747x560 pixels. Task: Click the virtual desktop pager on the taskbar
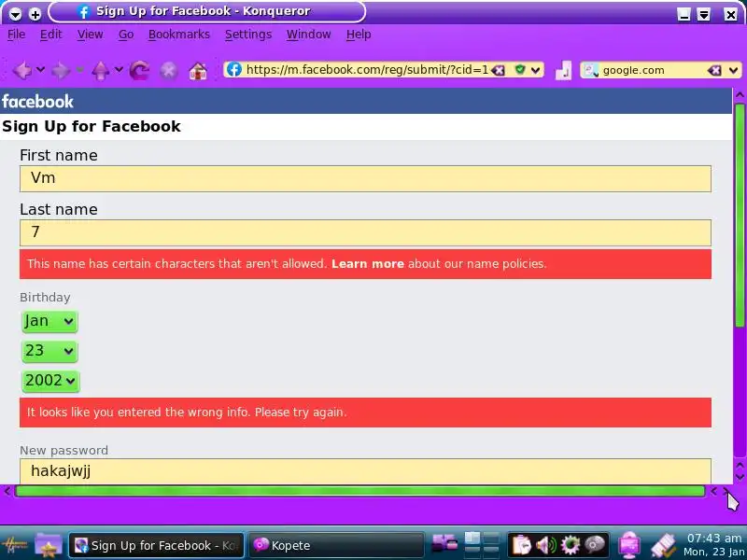click(x=482, y=545)
